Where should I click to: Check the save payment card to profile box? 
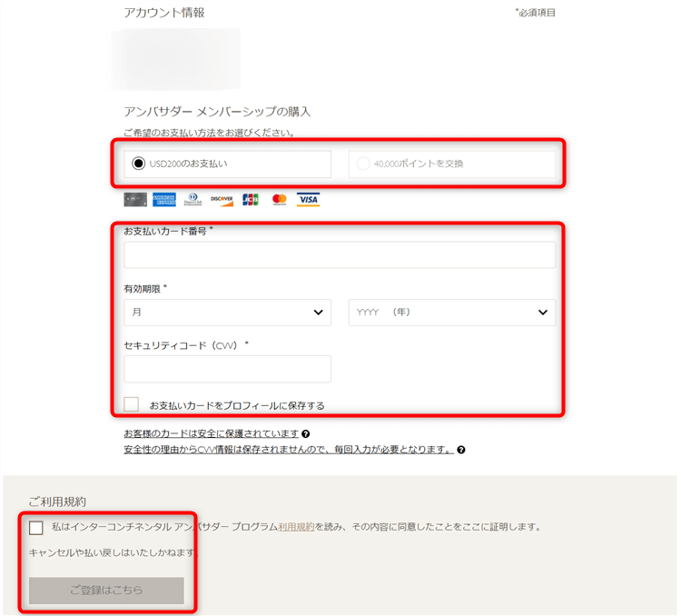pyautogui.click(x=132, y=404)
